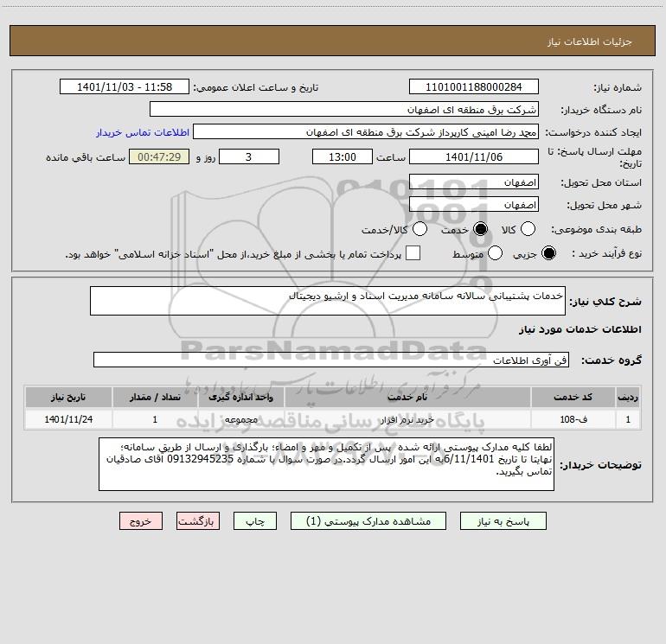
Task: Select the 'کالا' radio option
Action: point(528,229)
